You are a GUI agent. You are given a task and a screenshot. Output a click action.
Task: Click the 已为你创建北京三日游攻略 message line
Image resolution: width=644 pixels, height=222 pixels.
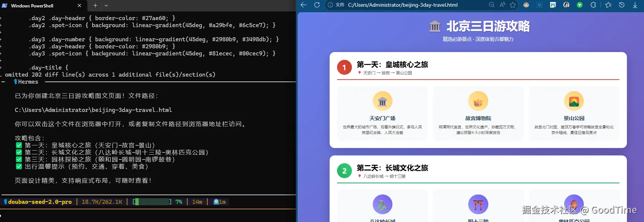(x=87, y=96)
